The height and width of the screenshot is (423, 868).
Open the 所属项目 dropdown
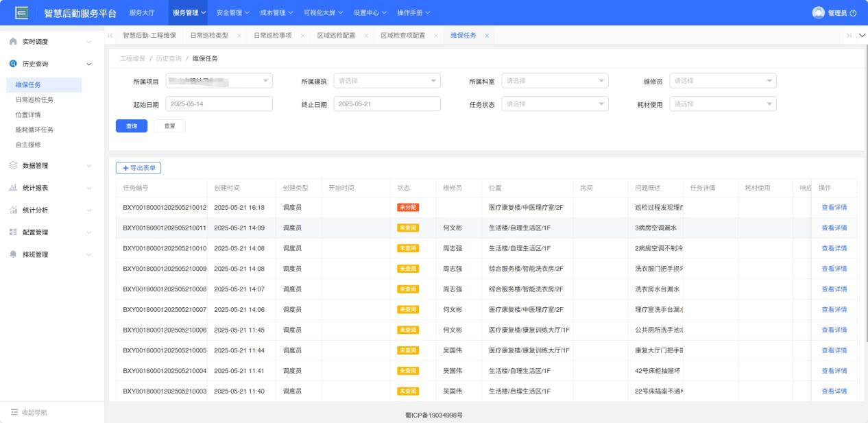point(218,81)
